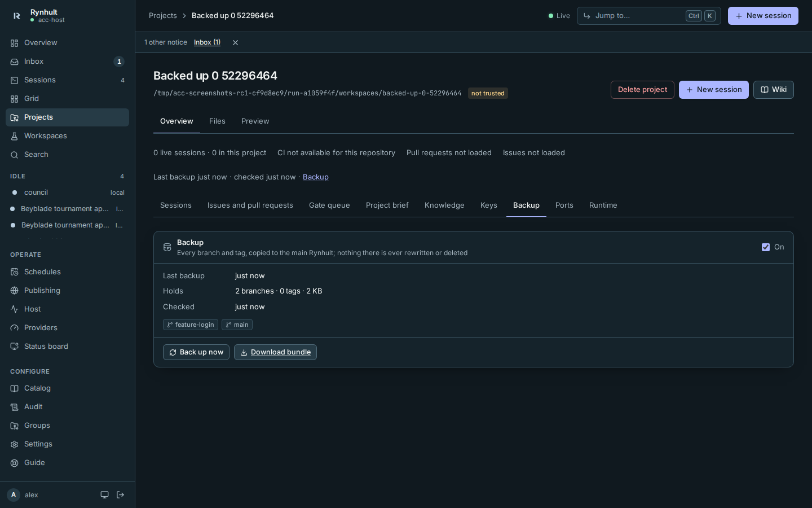This screenshot has width=812, height=508.
Task: Click Back up now
Action: tap(196, 352)
